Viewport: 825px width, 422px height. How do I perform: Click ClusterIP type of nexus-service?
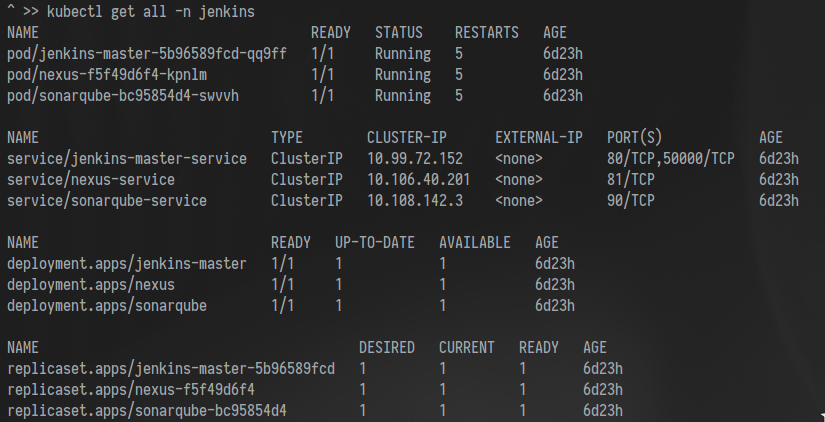[x=307, y=180]
